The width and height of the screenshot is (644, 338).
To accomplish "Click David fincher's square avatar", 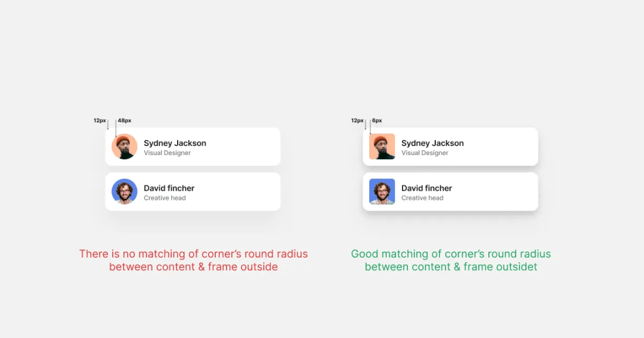I will pos(382,191).
